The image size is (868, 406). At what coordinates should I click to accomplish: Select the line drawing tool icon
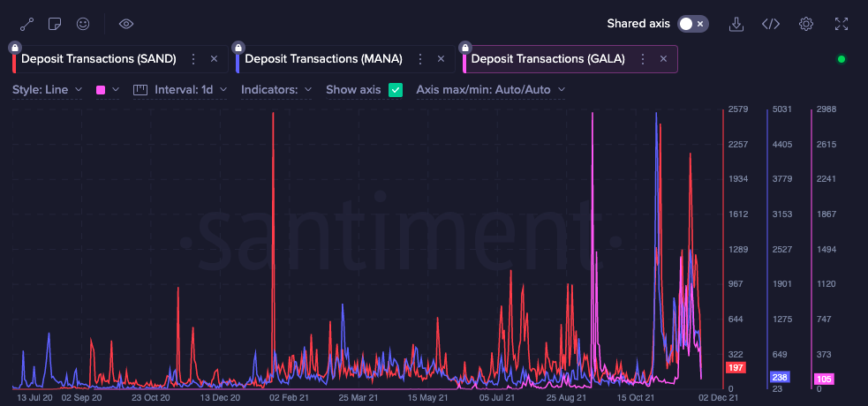(26, 24)
